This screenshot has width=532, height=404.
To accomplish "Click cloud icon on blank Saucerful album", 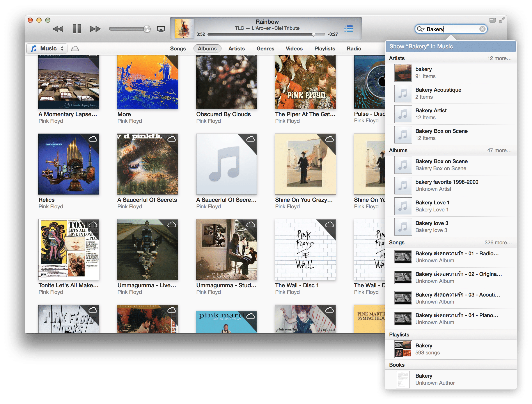I will 251,139.
